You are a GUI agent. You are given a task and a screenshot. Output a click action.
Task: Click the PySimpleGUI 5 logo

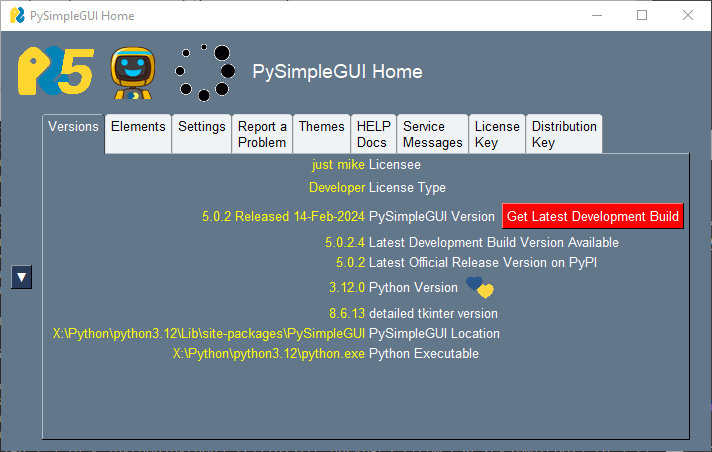pos(55,71)
